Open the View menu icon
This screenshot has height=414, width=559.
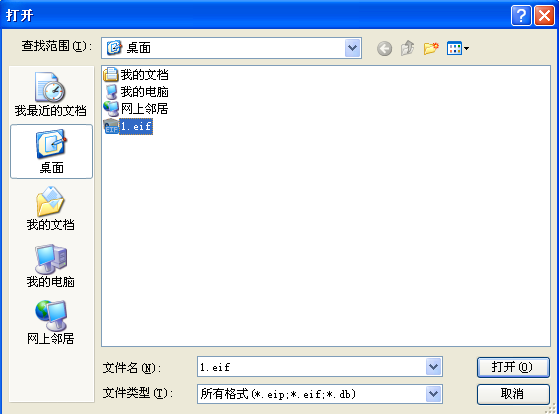click(458, 48)
